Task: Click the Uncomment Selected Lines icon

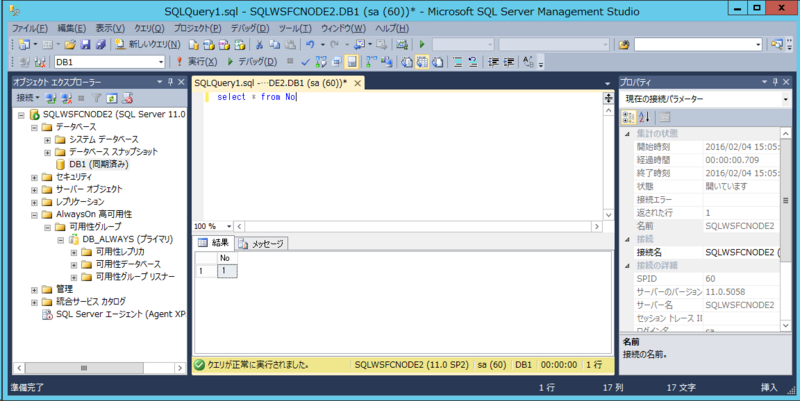Action: click(473, 62)
